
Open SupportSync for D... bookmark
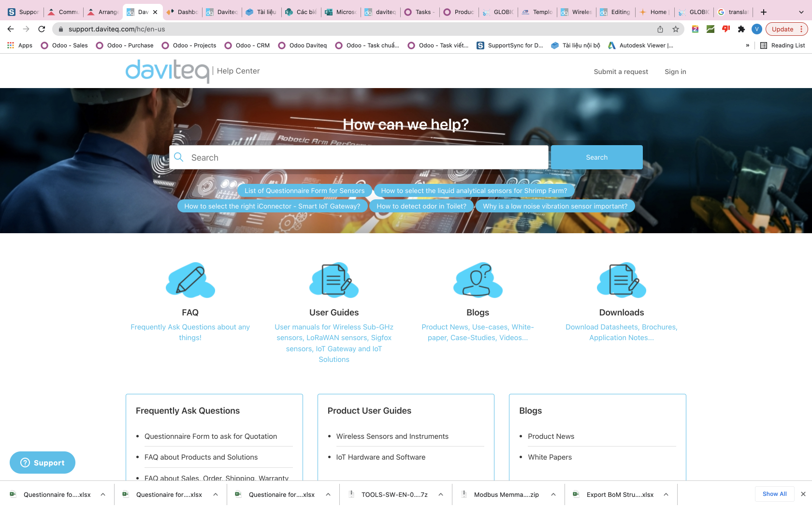coord(510,45)
